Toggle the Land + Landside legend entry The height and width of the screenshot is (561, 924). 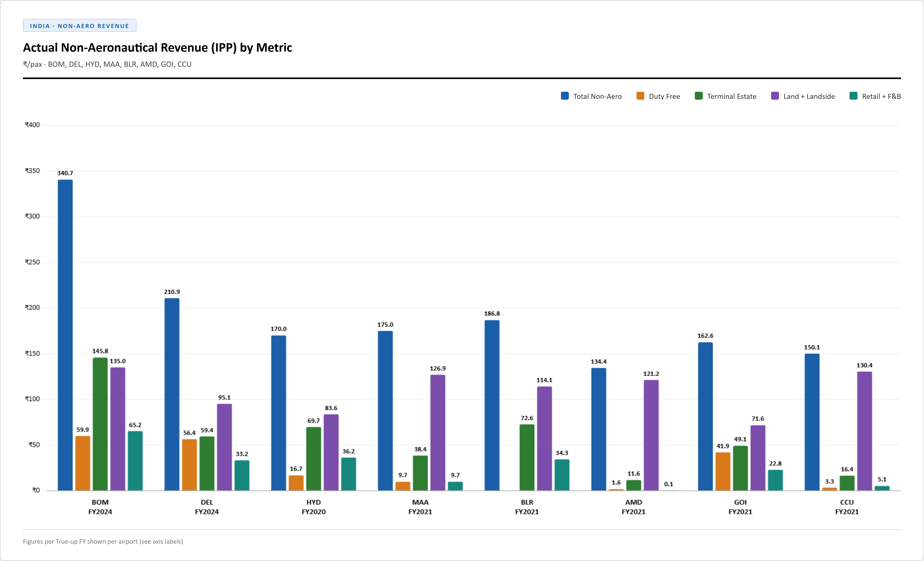(x=803, y=96)
